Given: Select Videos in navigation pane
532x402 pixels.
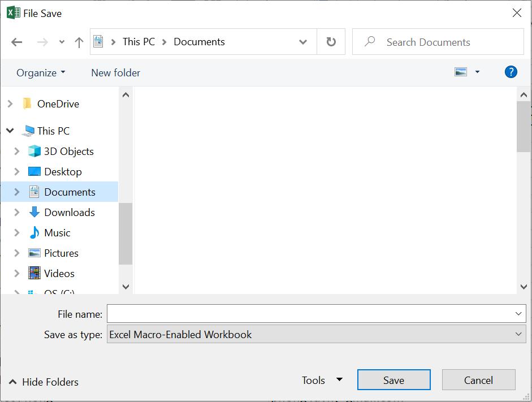Looking at the screenshot, I should 59,274.
